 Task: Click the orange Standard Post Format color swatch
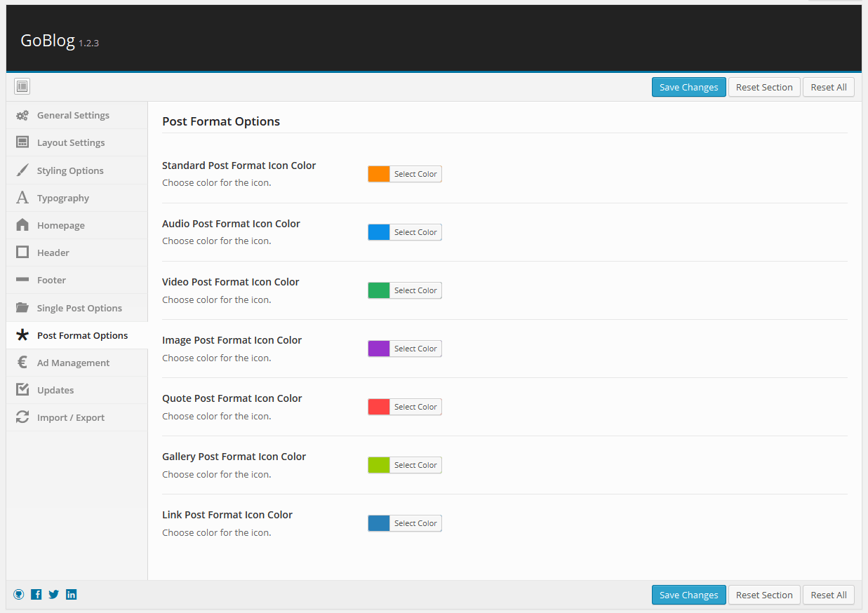coord(379,174)
